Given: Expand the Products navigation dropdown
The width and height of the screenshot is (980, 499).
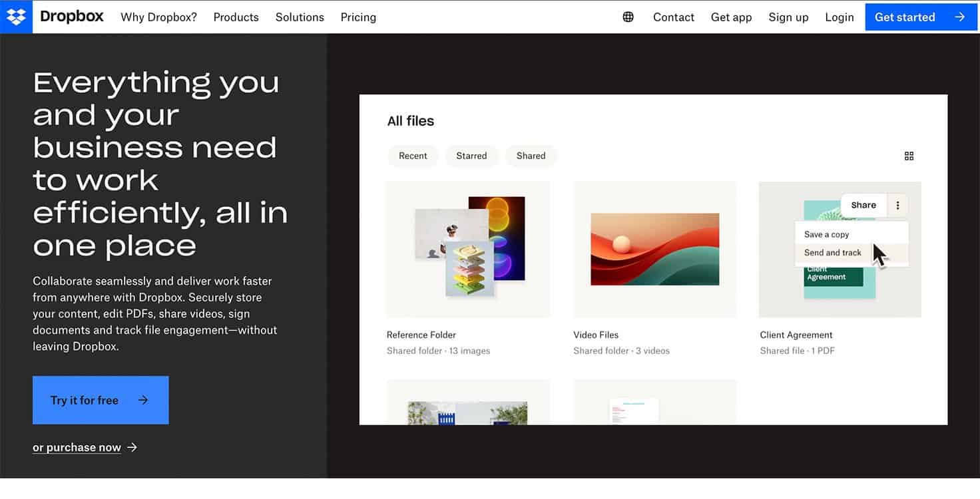Looking at the screenshot, I should tap(236, 17).
